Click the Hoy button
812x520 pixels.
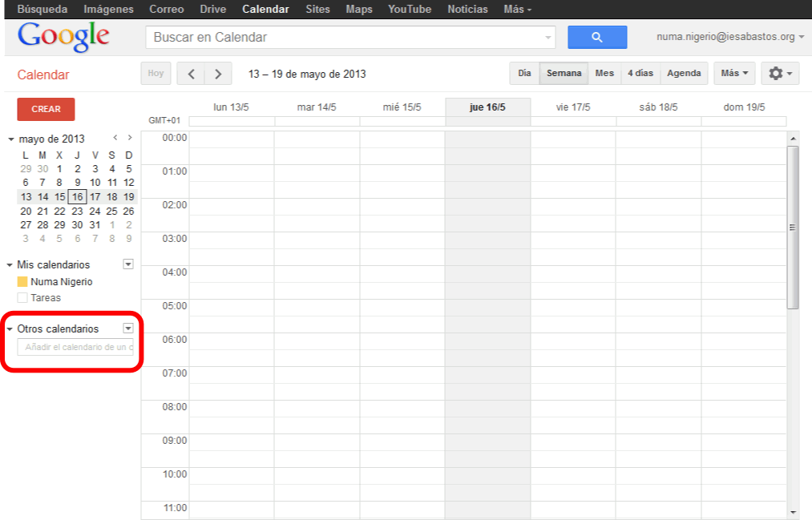click(156, 74)
